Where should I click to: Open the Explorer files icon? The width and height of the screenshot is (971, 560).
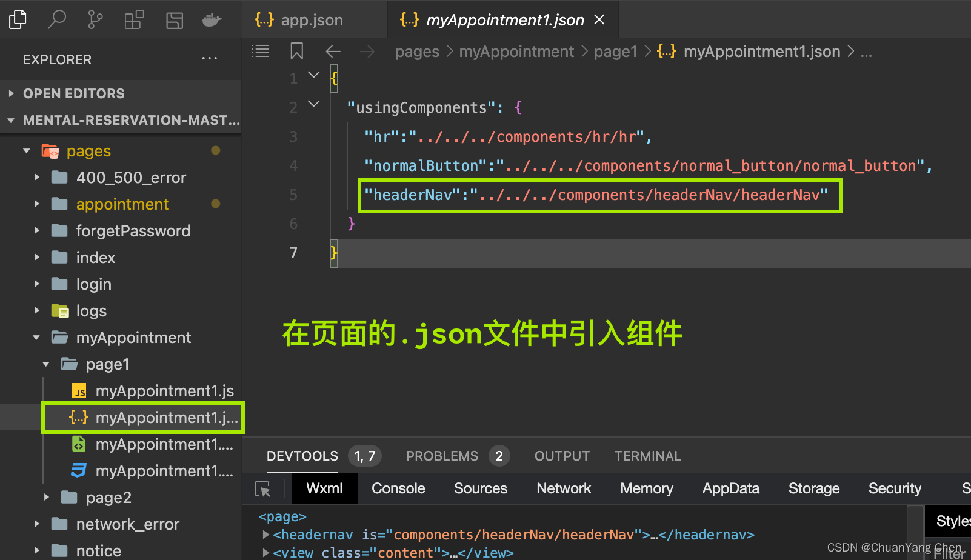pyautogui.click(x=18, y=19)
